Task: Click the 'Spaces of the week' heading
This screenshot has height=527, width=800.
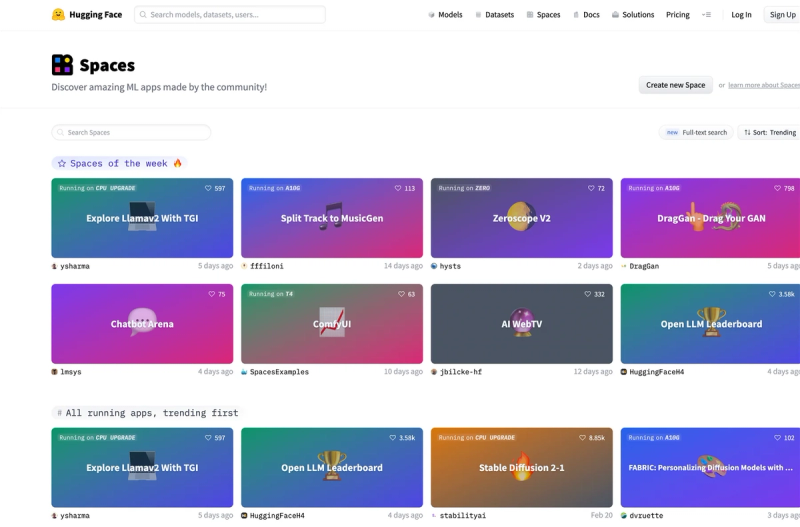Action: point(119,163)
